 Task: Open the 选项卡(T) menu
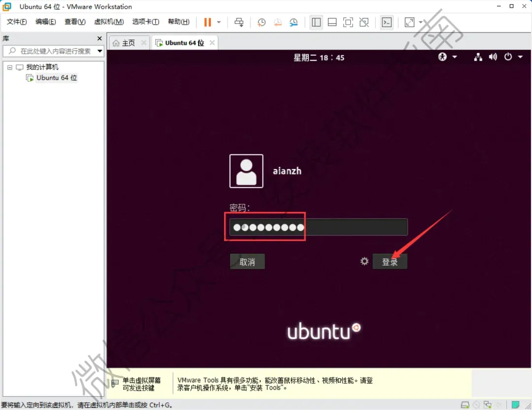145,22
